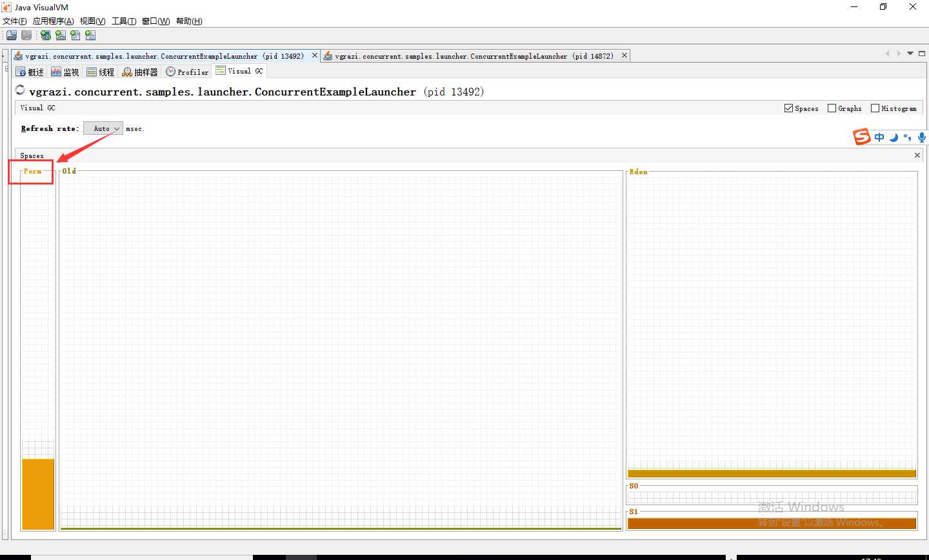Click the Add Remote Host toolbar icon

pos(46,35)
